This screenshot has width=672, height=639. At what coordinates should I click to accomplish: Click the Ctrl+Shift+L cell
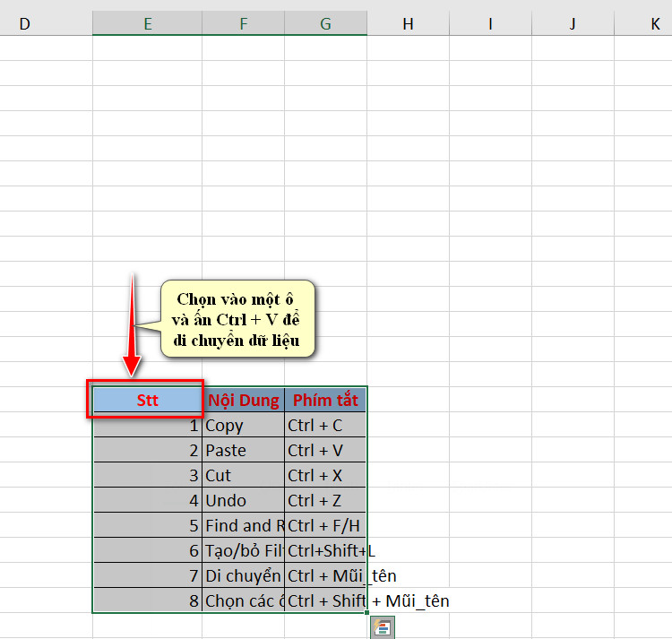click(325, 550)
